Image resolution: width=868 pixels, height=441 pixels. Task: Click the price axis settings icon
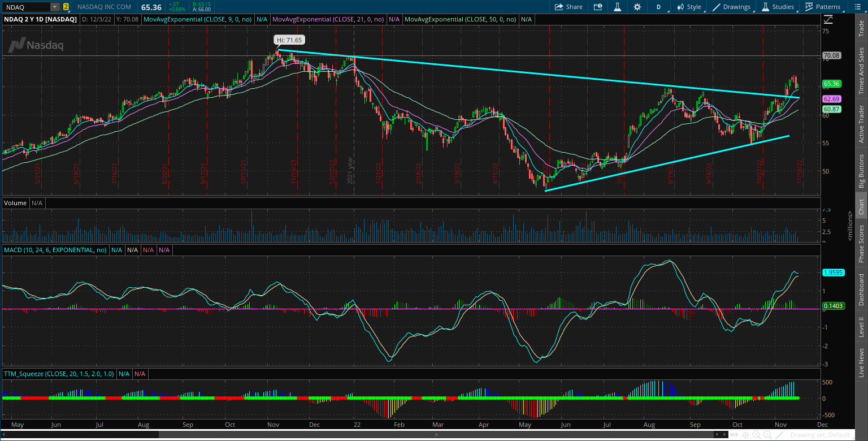click(x=828, y=19)
